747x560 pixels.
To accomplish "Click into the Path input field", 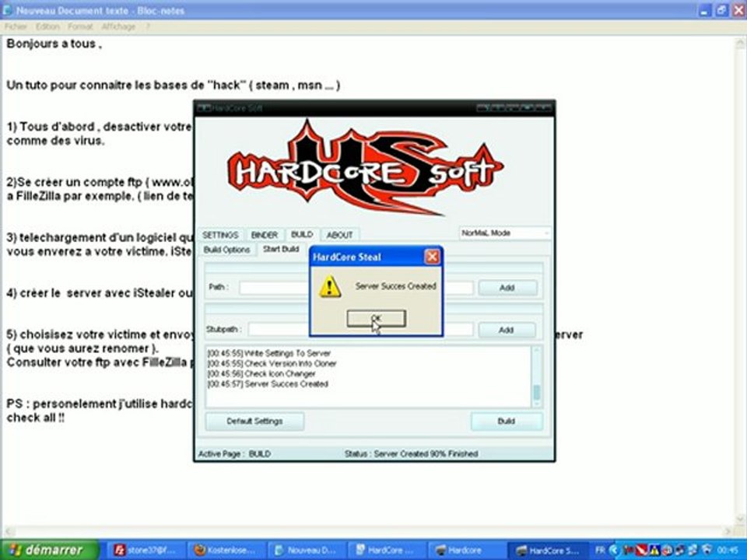I will pos(356,288).
